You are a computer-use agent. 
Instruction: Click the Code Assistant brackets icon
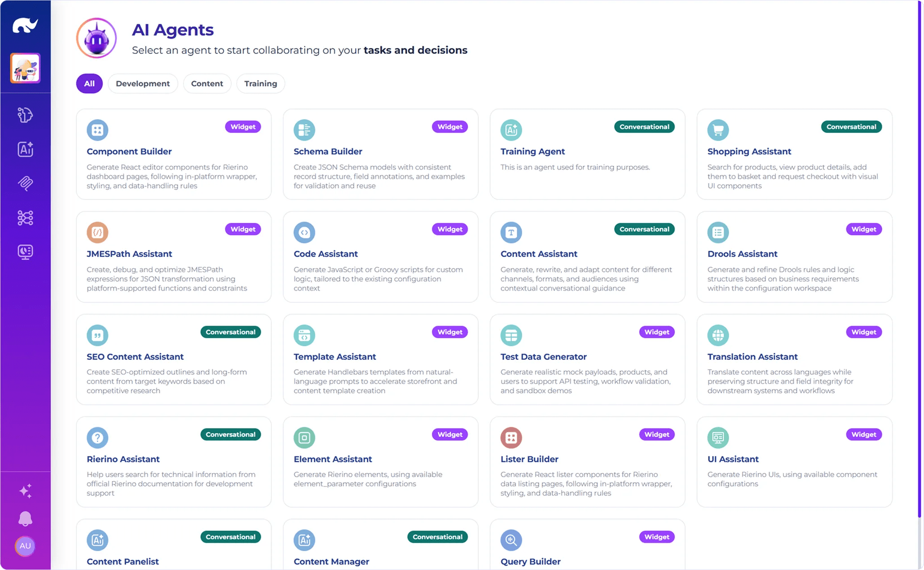[x=304, y=232]
